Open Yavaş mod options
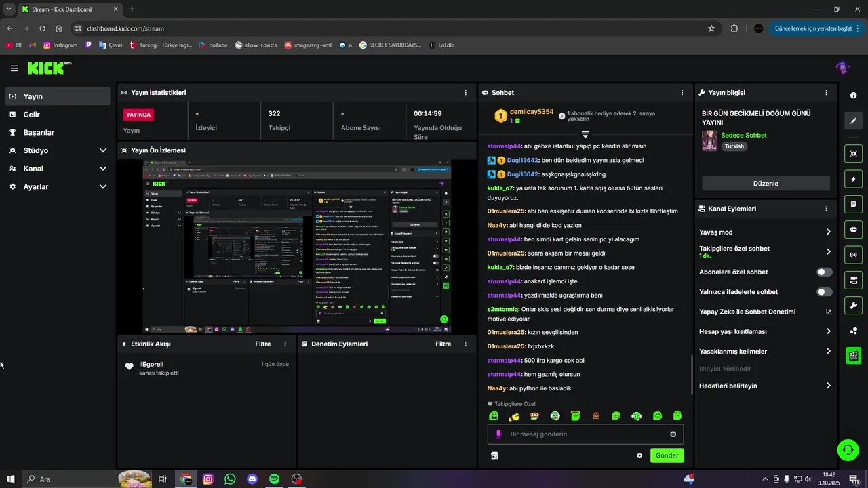 pos(766,232)
